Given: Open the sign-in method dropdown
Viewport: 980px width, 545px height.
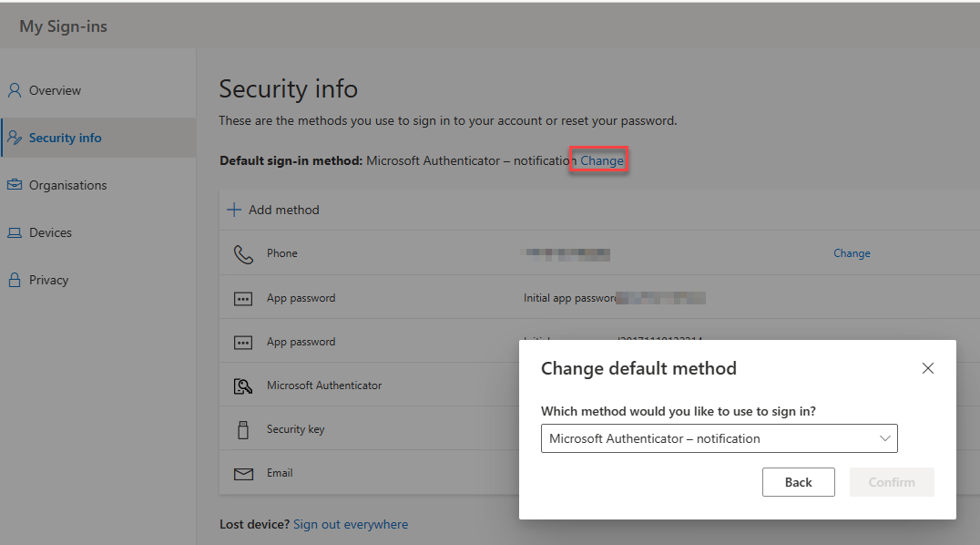Looking at the screenshot, I should pos(719,438).
